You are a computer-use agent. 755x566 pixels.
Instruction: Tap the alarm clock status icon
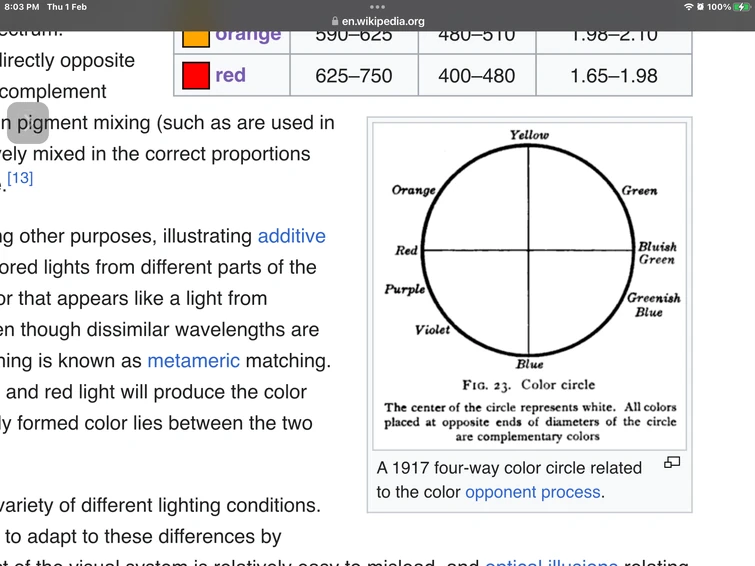click(700, 7)
